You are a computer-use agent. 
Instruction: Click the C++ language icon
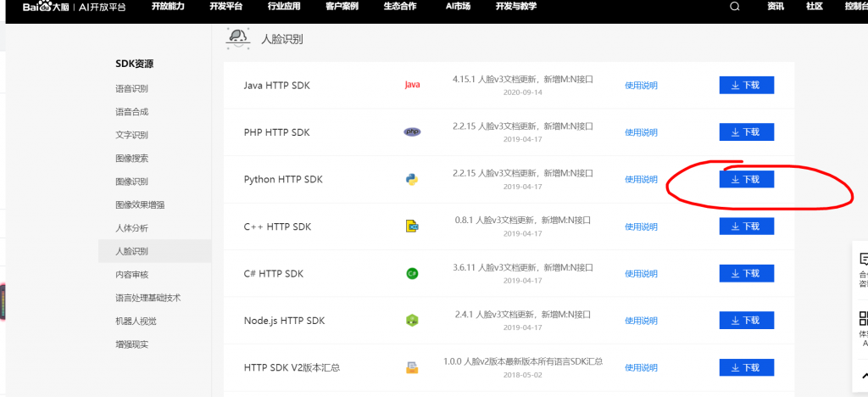[x=412, y=226]
